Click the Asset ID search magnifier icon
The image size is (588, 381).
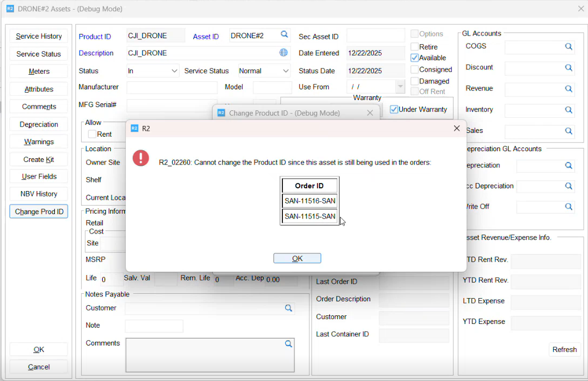click(x=284, y=35)
